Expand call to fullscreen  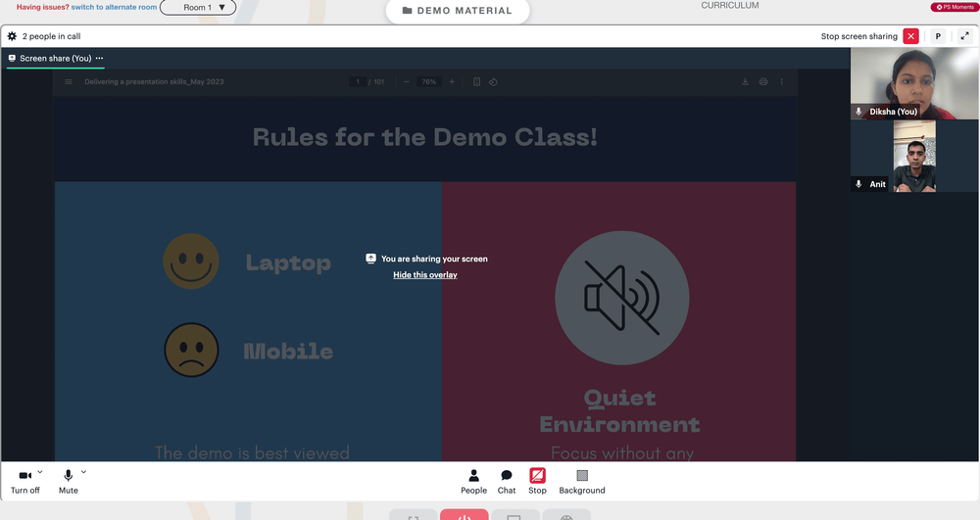[965, 36]
